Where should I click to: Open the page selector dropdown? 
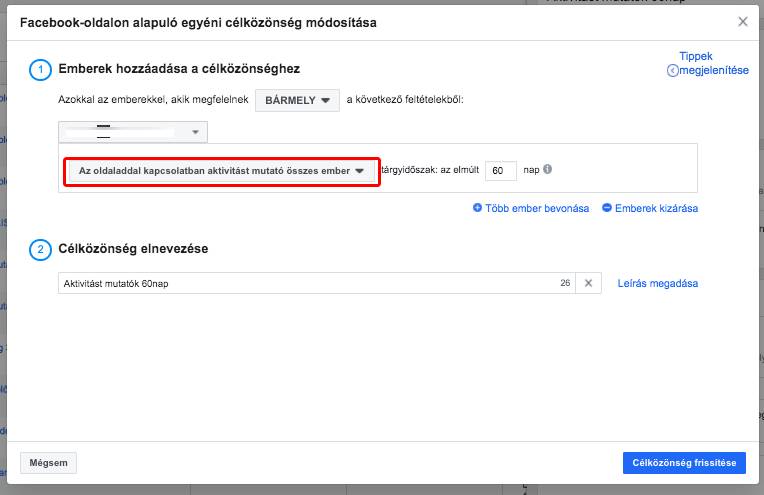tap(133, 132)
